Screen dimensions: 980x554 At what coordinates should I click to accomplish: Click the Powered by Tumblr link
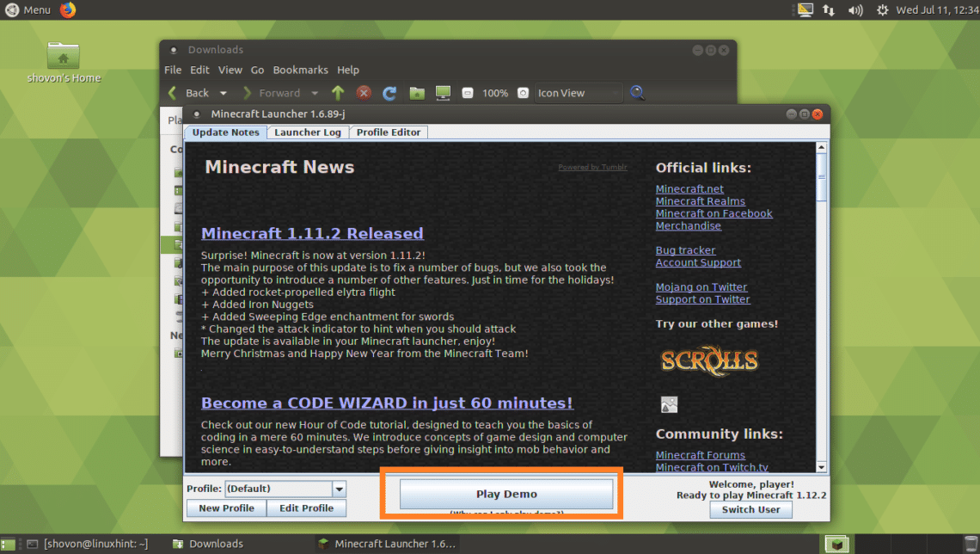592,167
